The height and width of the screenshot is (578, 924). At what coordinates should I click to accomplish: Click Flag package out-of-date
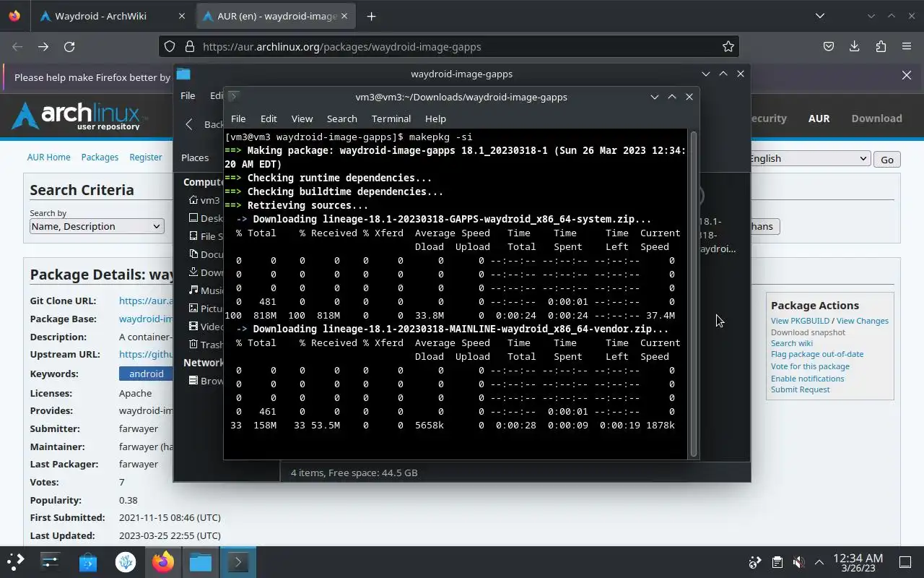point(817,354)
